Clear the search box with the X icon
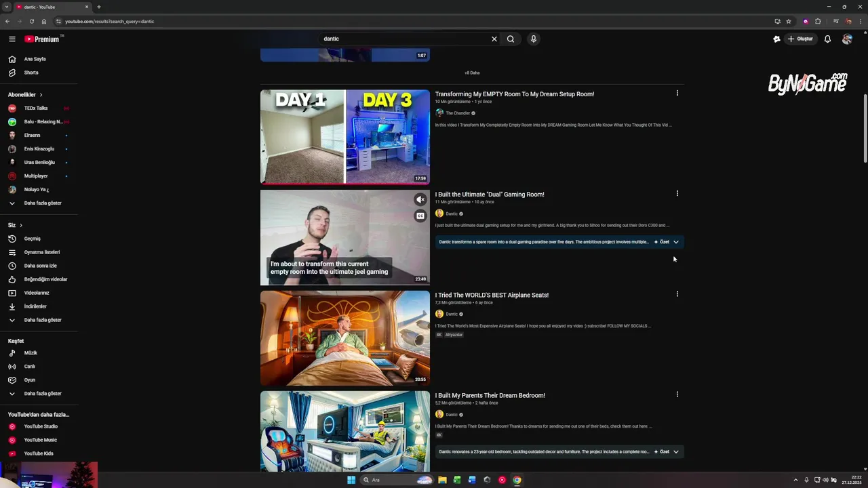This screenshot has width=868, height=488. tap(494, 39)
